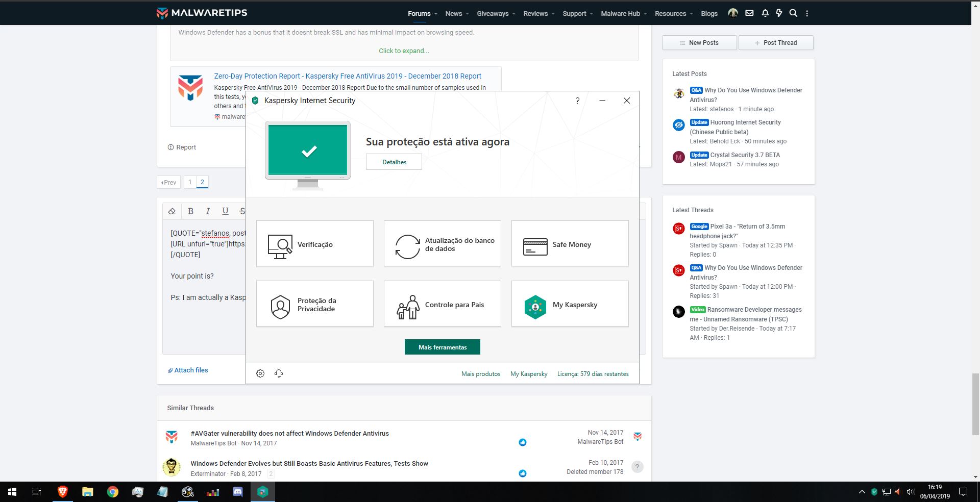
Task: Click the remove formatting eraser icon
Action: [x=172, y=211]
